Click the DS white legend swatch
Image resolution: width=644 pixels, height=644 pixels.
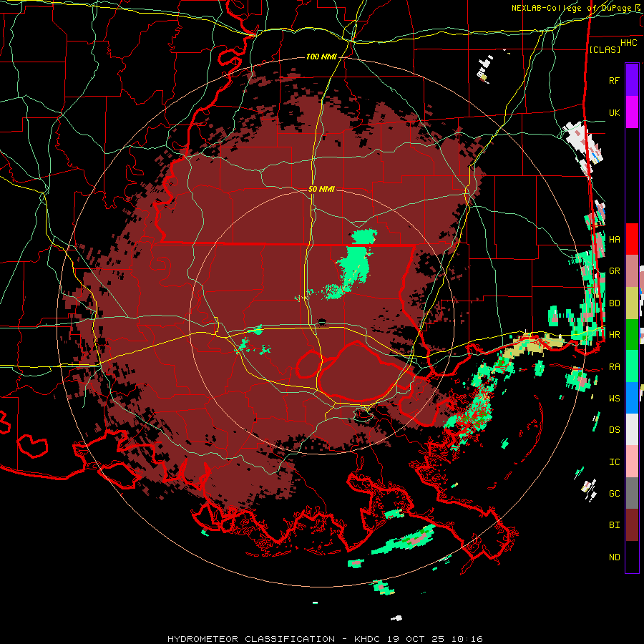point(632,429)
